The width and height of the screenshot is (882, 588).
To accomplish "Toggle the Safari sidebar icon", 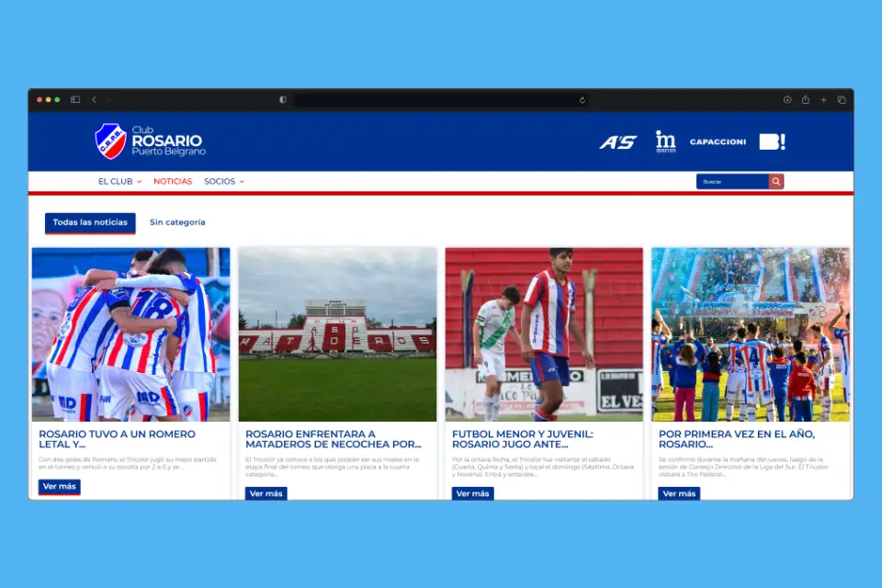I will [x=75, y=100].
